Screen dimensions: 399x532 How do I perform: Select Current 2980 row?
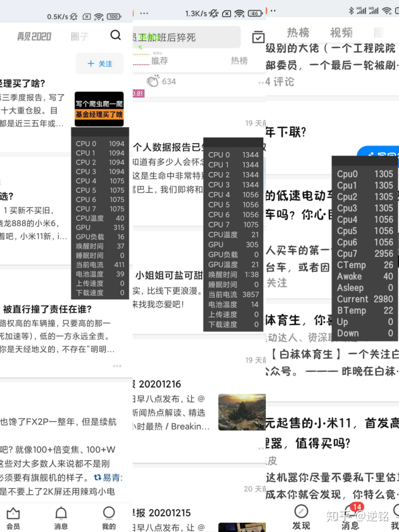pyautogui.click(x=365, y=299)
